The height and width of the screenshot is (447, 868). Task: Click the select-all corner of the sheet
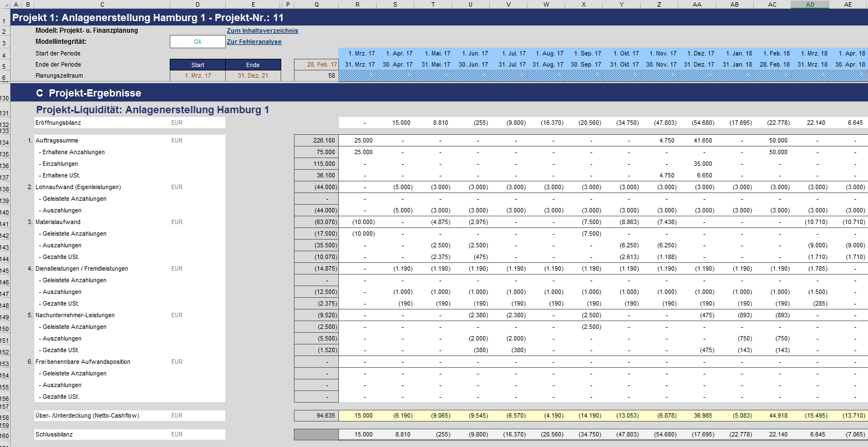coord(5,4)
